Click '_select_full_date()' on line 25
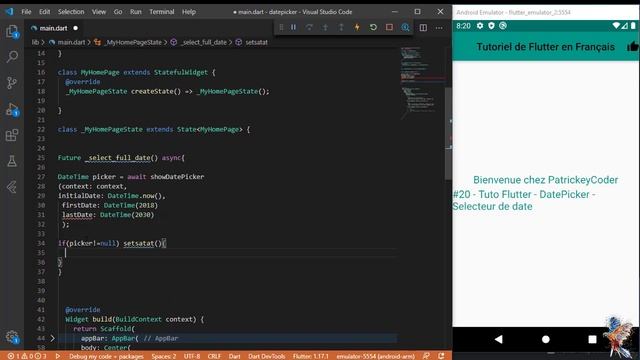This screenshot has height=360, width=640. pos(121,158)
